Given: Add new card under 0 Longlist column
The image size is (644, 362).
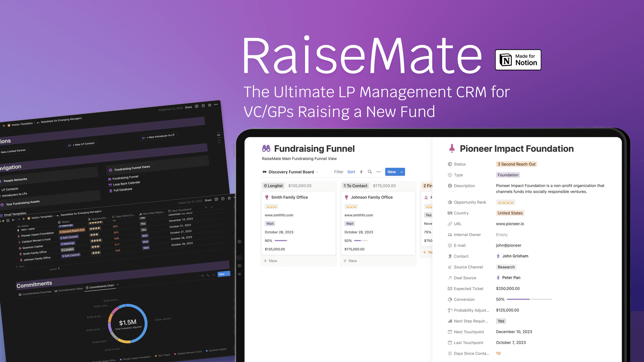Looking at the screenshot, I should tap(270, 261).
